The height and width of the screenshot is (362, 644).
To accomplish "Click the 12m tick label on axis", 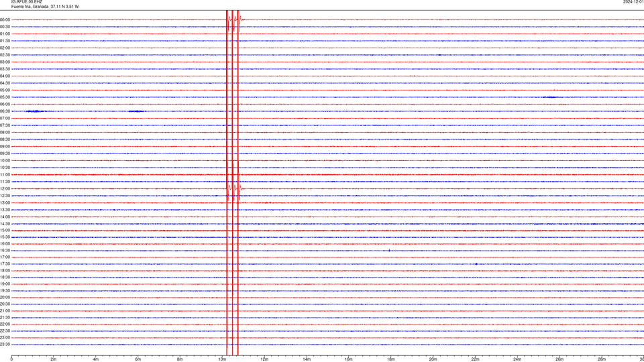I will point(264,359).
